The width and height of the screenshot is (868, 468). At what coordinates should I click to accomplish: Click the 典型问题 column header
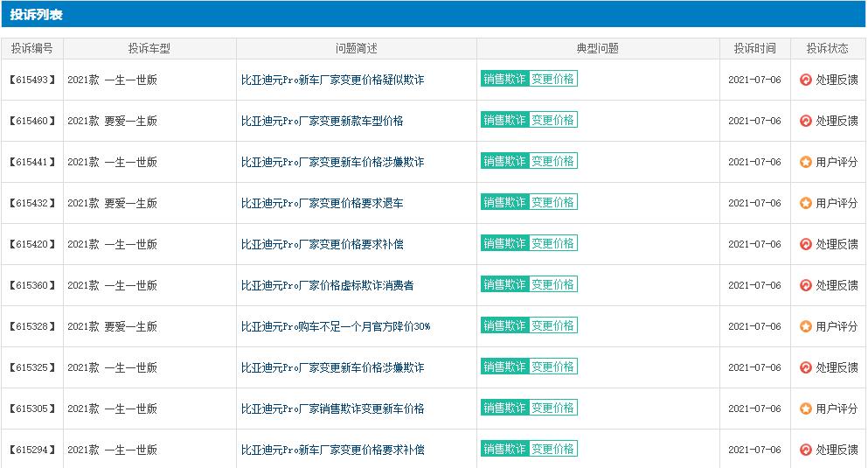[598, 49]
